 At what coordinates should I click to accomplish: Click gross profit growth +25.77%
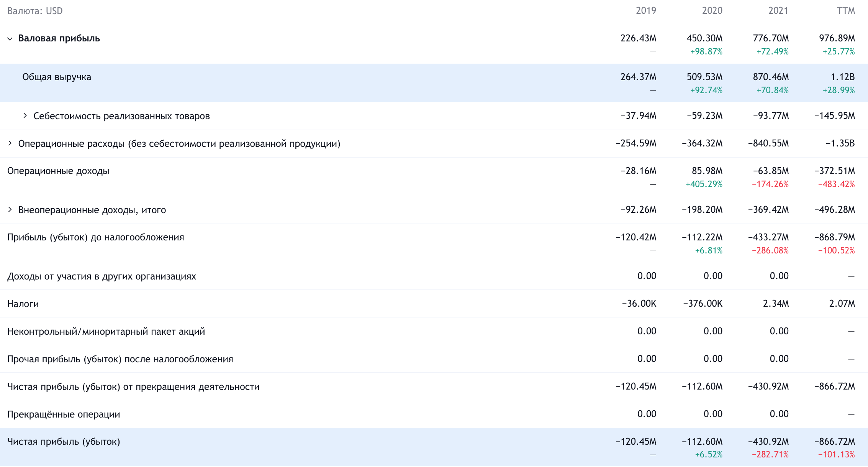[839, 51]
